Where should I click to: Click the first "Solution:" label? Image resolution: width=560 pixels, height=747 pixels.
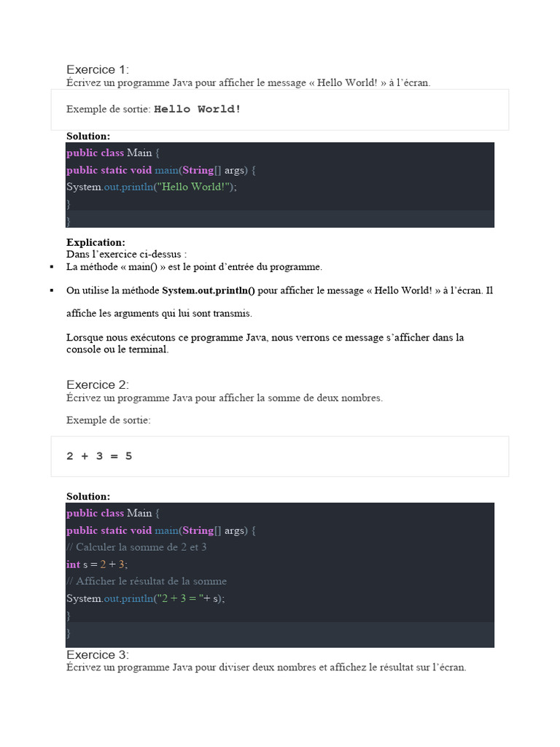(x=88, y=136)
